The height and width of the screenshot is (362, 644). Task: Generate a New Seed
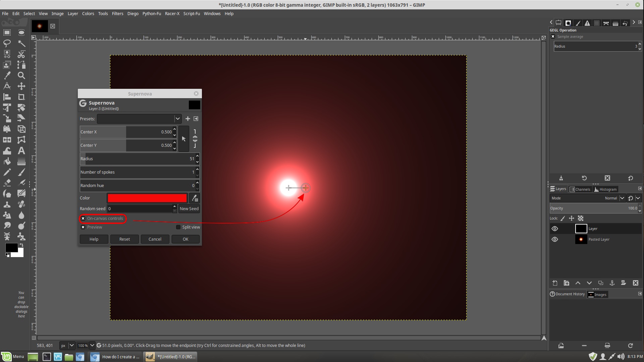[x=189, y=208]
